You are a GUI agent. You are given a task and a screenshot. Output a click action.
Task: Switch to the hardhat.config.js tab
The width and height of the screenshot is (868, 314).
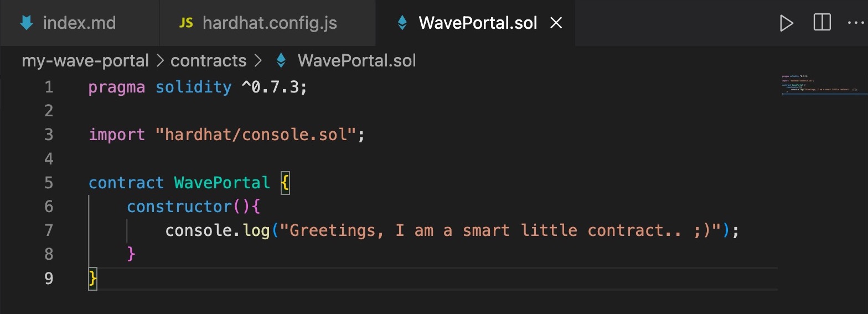270,23
